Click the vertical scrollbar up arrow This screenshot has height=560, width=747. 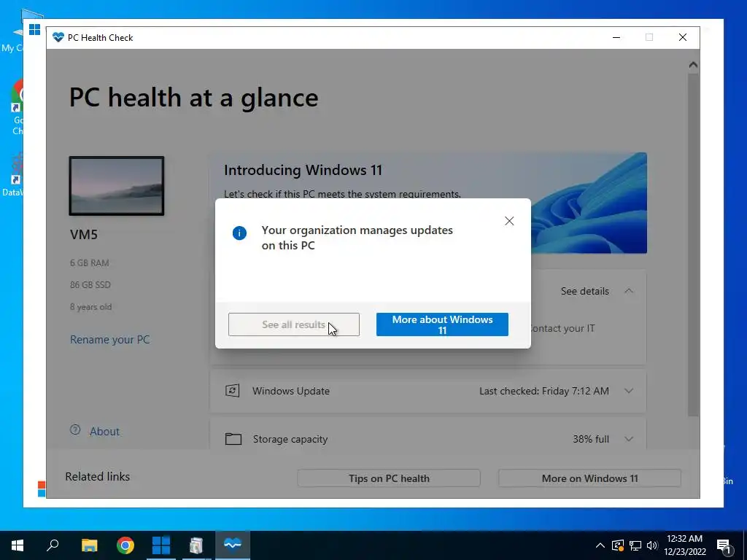click(693, 65)
